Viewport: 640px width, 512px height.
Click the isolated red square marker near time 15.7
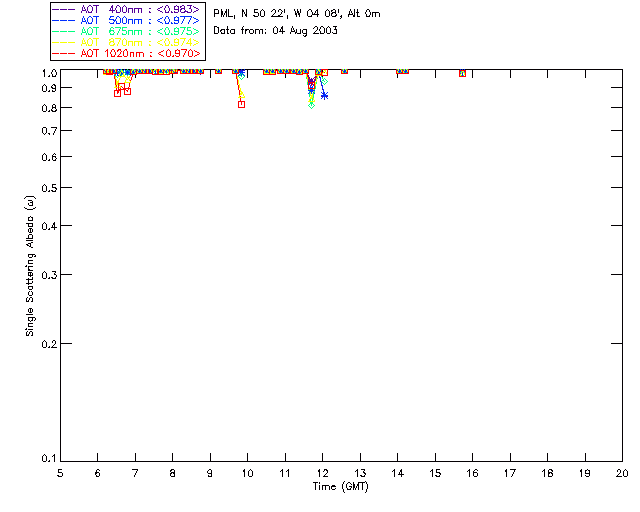(462, 73)
